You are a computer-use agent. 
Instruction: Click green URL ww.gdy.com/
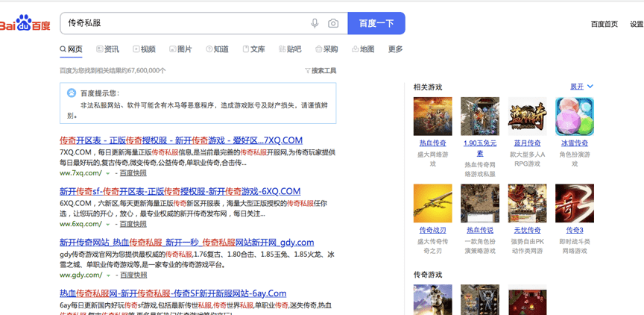coord(81,275)
